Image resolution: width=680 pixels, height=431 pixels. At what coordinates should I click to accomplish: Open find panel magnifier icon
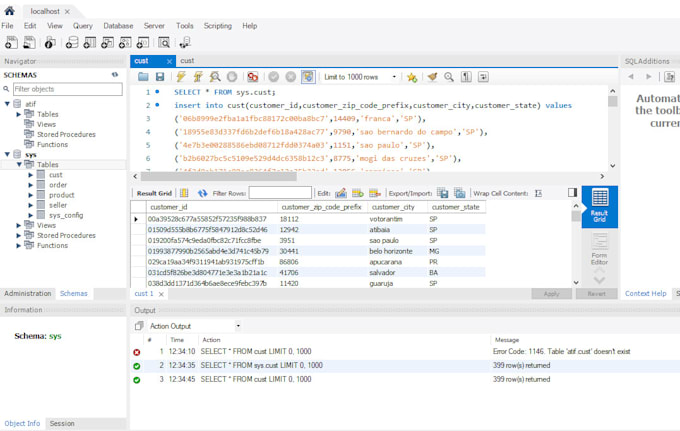[449, 77]
